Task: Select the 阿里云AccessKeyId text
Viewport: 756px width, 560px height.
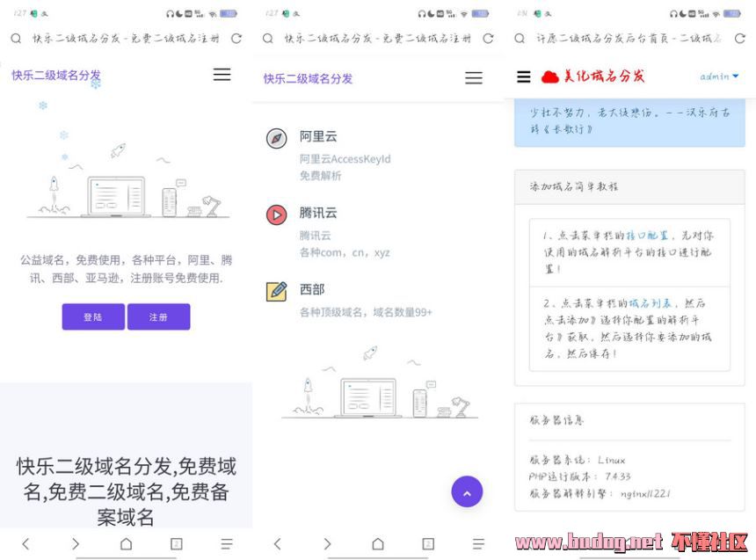Action: (345, 159)
